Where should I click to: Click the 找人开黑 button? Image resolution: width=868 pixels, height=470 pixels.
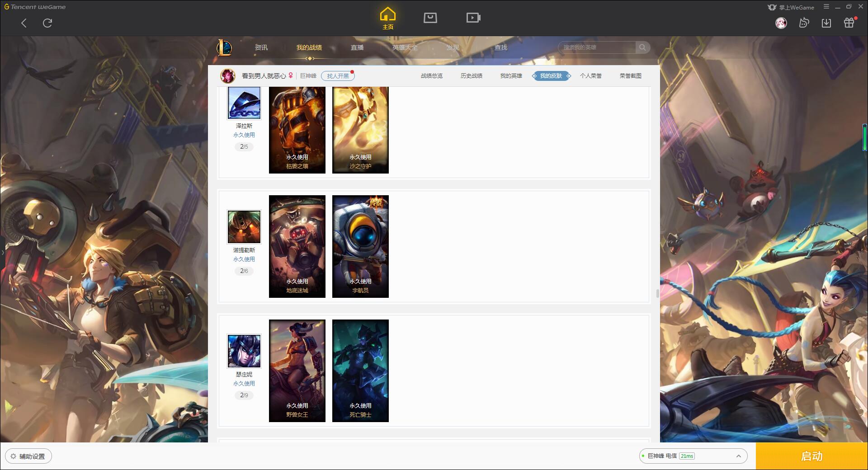(338, 76)
